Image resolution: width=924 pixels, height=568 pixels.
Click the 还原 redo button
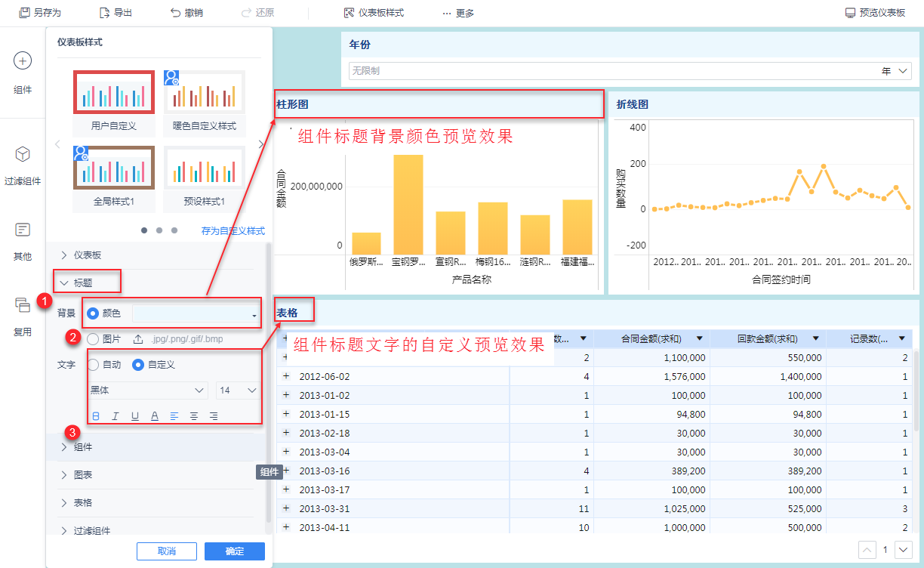coord(257,13)
